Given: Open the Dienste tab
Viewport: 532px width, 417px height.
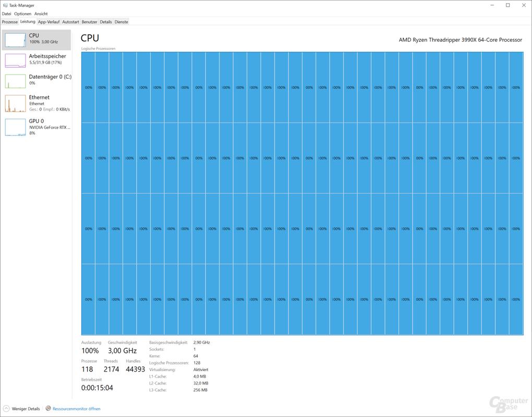Looking at the screenshot, I should click(121, 22).
